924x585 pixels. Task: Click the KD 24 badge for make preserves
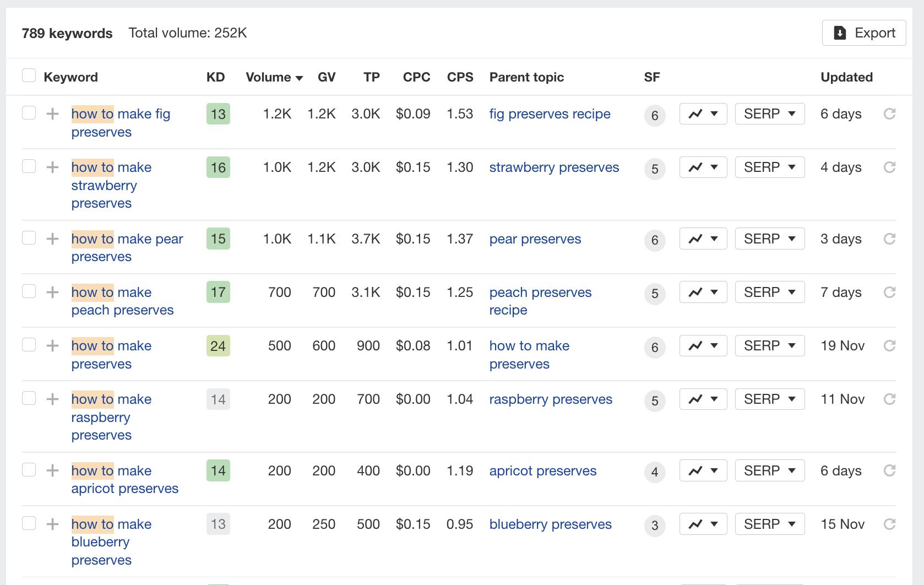pos(218,346)
